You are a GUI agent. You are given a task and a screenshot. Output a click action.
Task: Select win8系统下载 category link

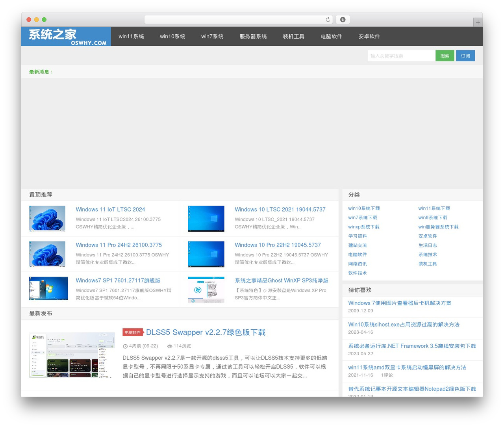(433, 217)
